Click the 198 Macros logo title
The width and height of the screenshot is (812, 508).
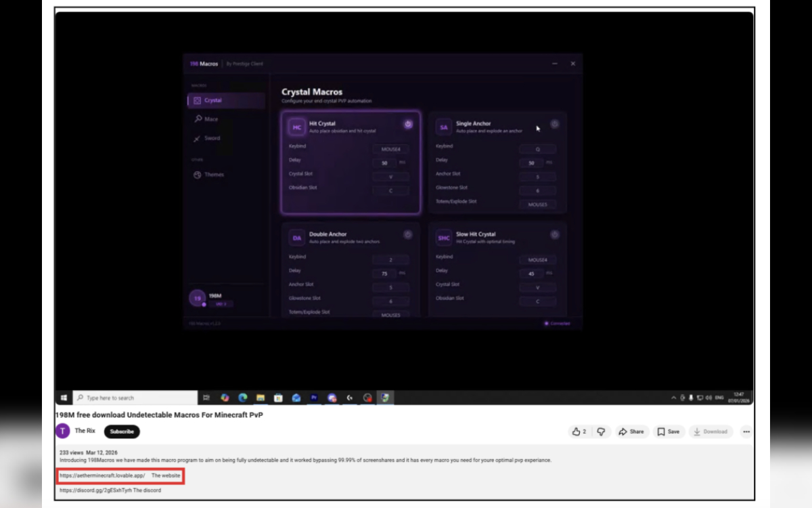coord(204,64)
